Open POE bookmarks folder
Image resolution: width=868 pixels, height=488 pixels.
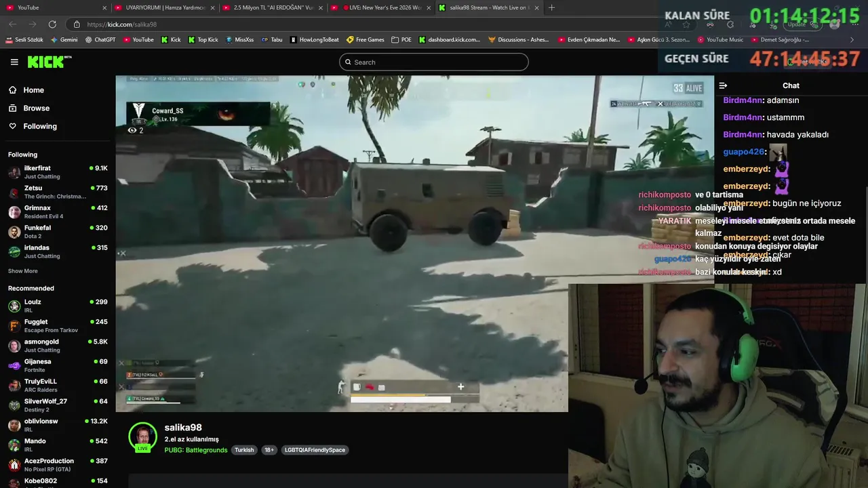(x=401, y=40)
